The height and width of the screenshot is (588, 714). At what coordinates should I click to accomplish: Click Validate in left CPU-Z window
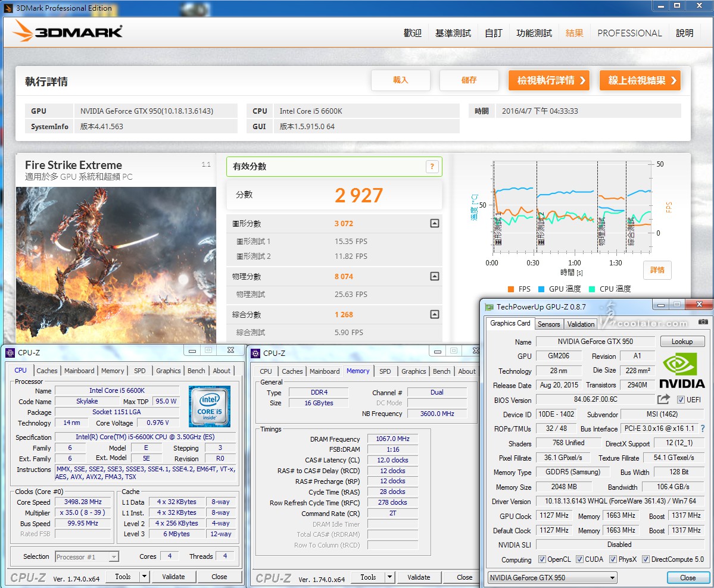173,577
